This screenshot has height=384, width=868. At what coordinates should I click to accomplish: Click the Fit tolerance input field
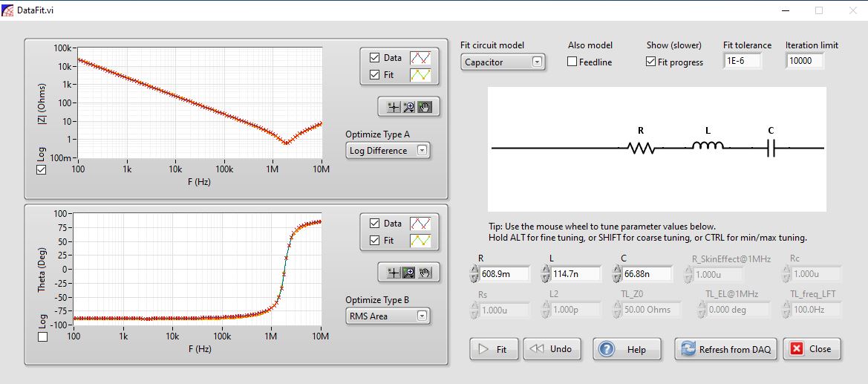(743, 62)
